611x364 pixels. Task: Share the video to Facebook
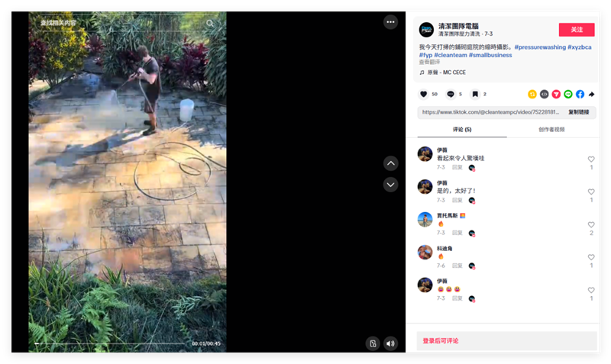(x=580, y=94)
